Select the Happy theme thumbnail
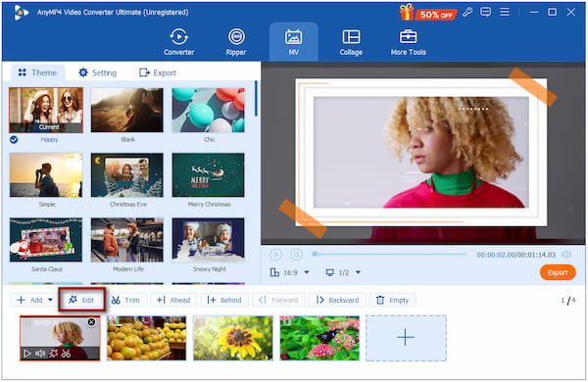This screenshot has height=382, width=588. point(46,111)
